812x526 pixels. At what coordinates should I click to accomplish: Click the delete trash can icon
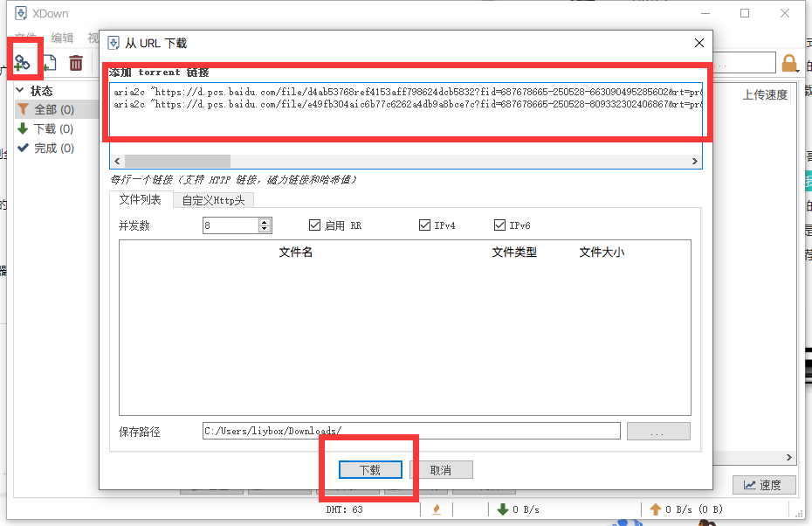[x=76, y=62]
